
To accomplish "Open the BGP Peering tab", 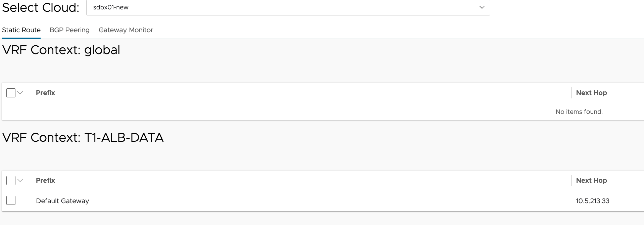I will coord(69,30).
